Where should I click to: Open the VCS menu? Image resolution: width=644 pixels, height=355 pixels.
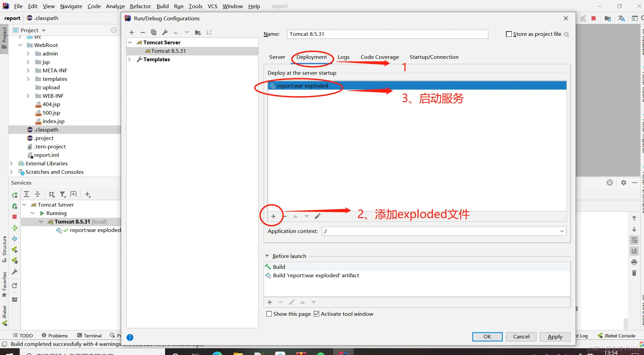point(213,6)
